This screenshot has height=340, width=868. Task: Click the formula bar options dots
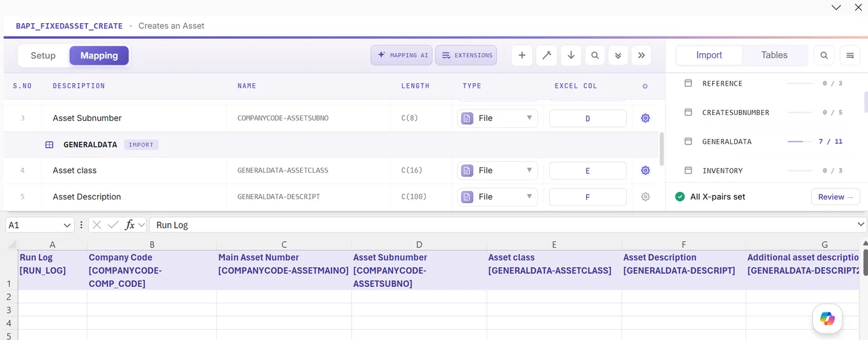[x=82, y=225]
